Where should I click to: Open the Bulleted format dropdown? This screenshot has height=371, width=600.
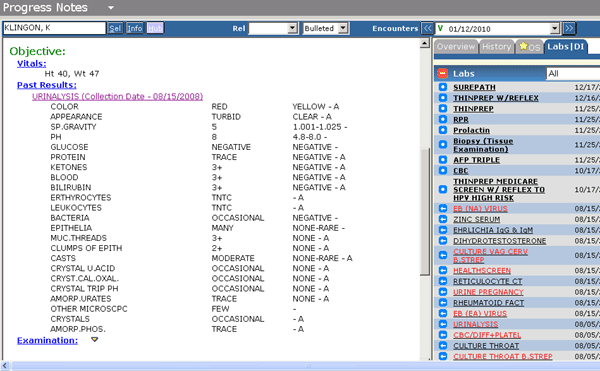pos(343,28)
